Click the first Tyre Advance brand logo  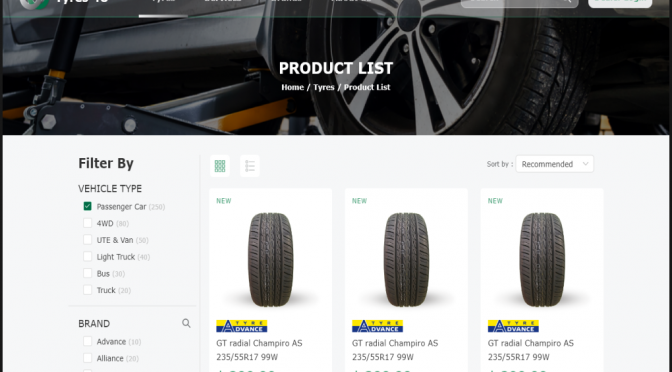pyautogui.click(x=242, y=326)
